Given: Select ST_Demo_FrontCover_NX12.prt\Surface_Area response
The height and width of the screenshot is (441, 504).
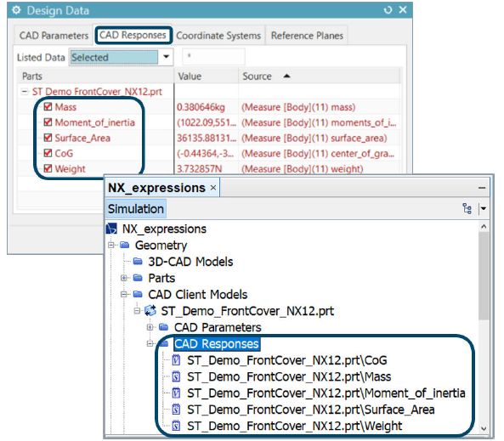Looking at the screenshot, I should pos(311,410).
